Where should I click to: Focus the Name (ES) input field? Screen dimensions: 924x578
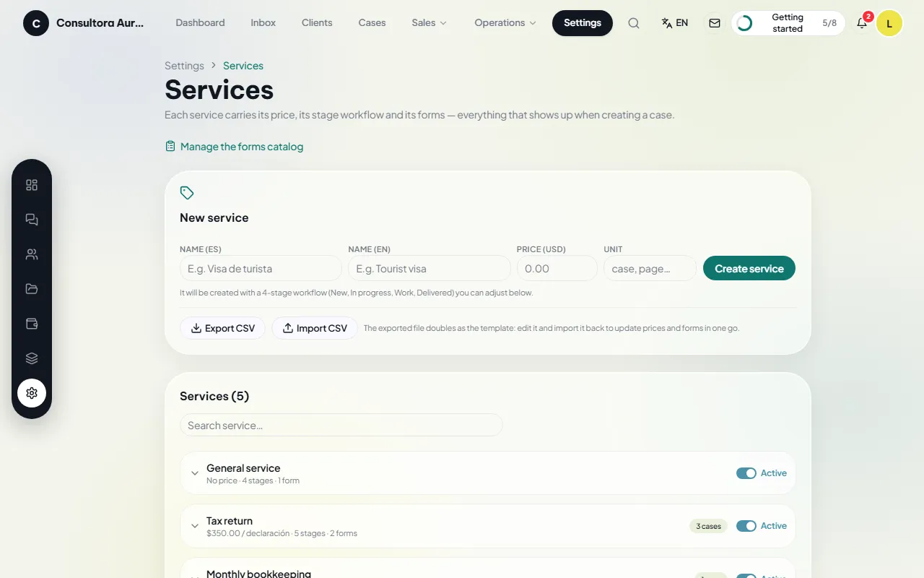261,268
